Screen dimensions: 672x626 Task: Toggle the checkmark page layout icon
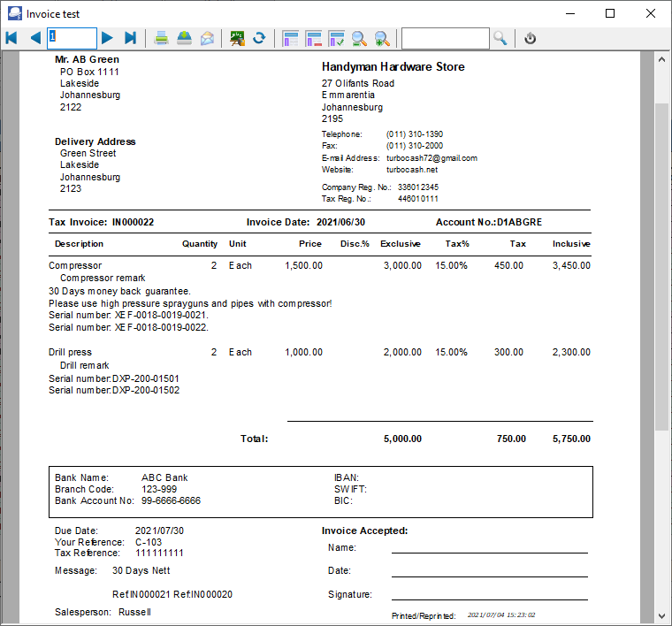point(336,38)
